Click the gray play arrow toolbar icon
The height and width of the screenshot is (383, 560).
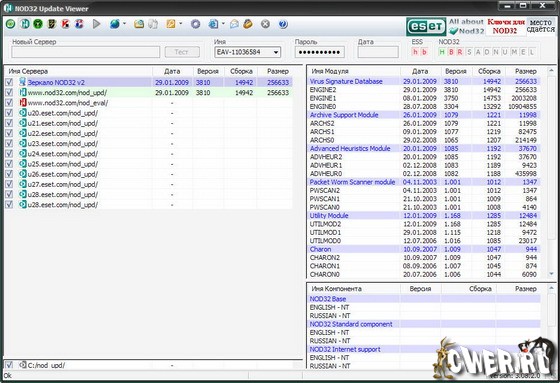pyautogui.click(x=96, y=24)
